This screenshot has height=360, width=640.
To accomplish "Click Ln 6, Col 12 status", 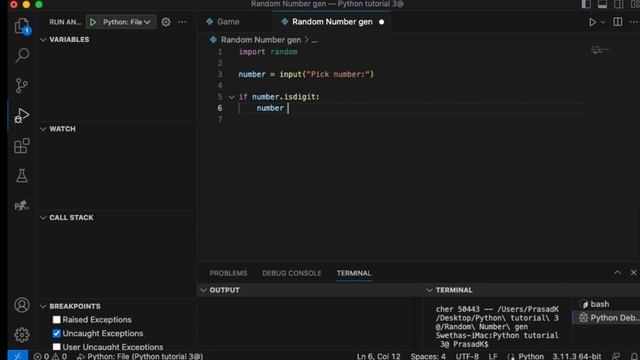I will pos(378,356).
